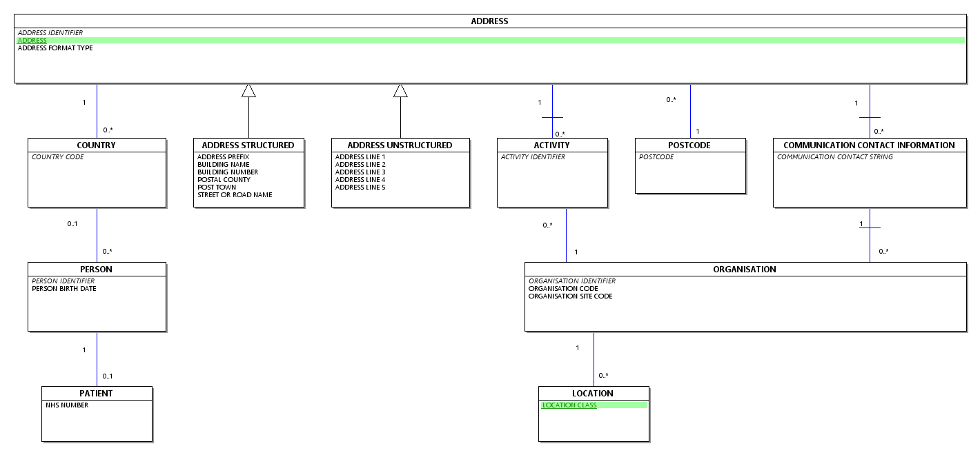Select the PERSON class title
Viewport: 980px width, 455px height.
pyautogui.click(x=97, y=270)
